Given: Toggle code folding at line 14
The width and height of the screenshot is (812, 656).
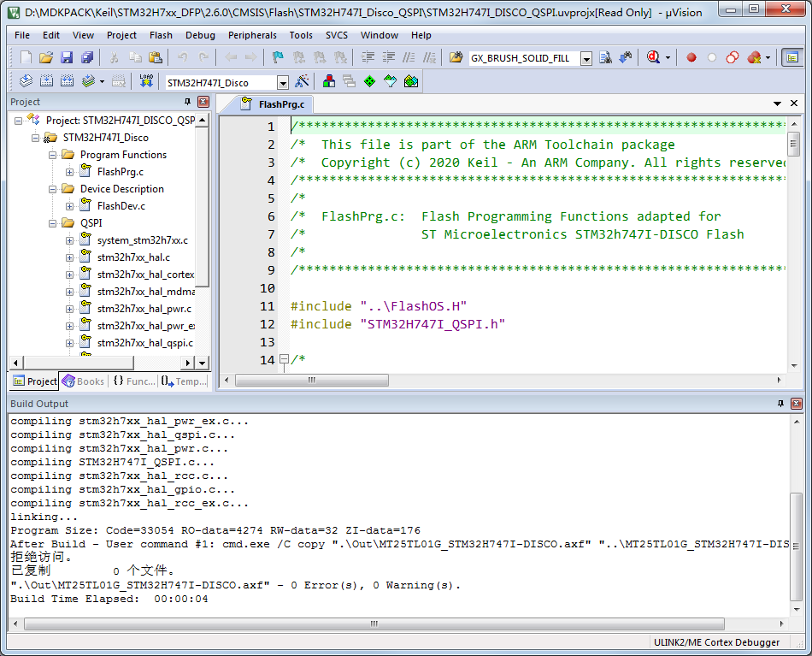Looking at the screenshot, I should (284, 358).
